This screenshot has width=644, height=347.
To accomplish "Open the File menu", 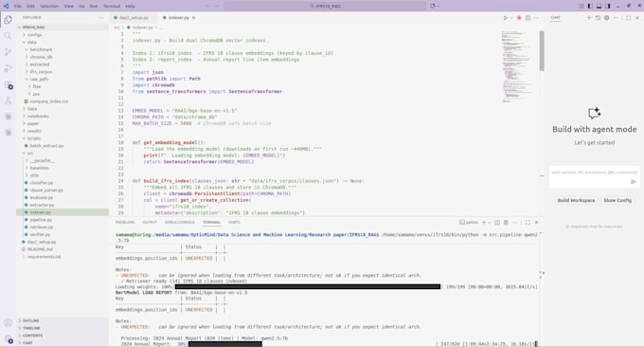I will [x=18, y=7].
